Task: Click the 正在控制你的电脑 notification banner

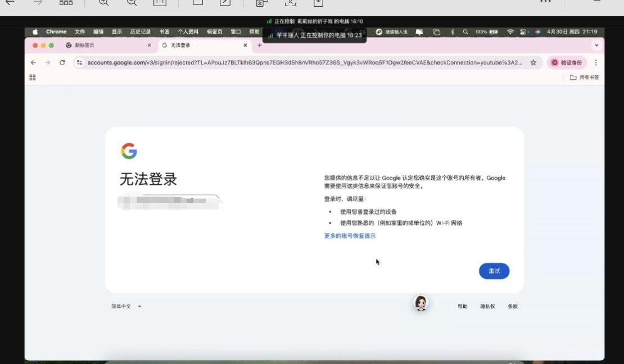Action: tap(314, 35)
